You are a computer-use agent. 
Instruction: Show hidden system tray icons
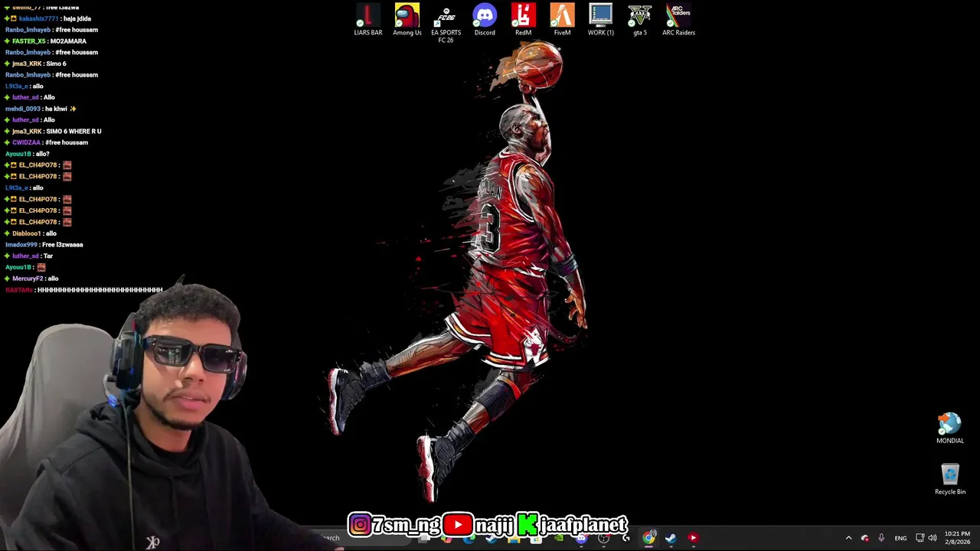coord(848,538)
